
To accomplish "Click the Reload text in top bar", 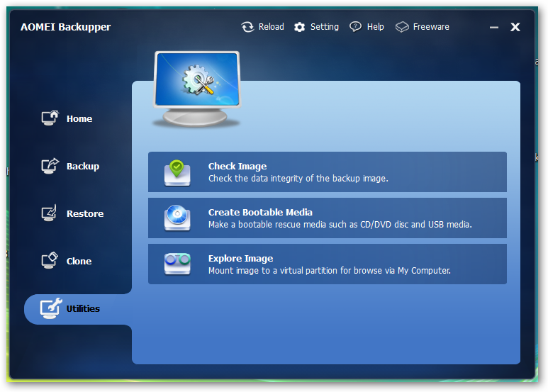I will click(x=272, y=27).
